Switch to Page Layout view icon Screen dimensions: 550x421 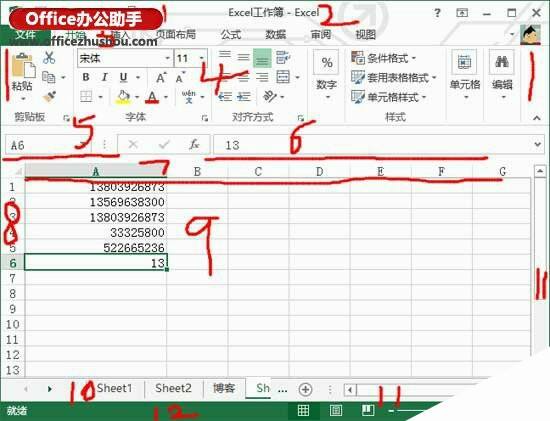click(x=336, y=410)
